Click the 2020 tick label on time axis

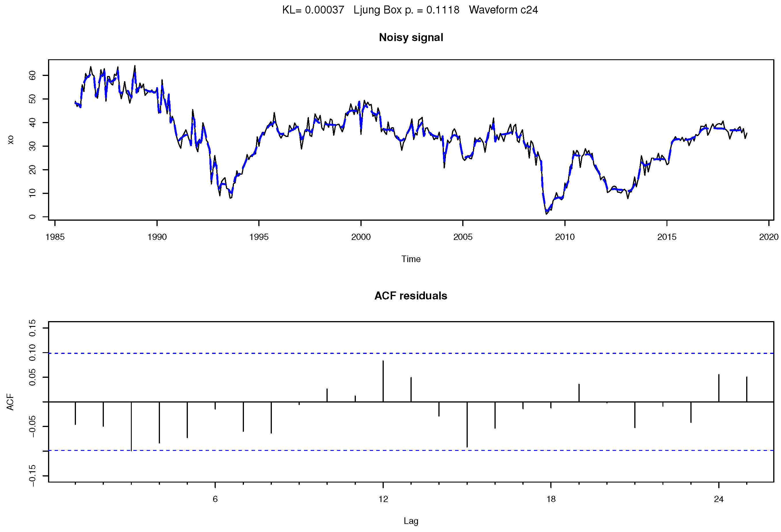[769, 237]
